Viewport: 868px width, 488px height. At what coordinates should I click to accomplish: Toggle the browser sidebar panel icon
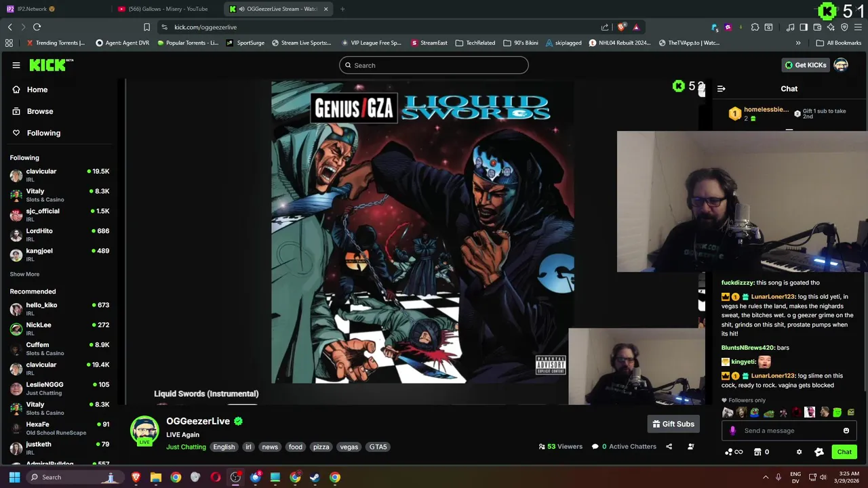[804, 27]
